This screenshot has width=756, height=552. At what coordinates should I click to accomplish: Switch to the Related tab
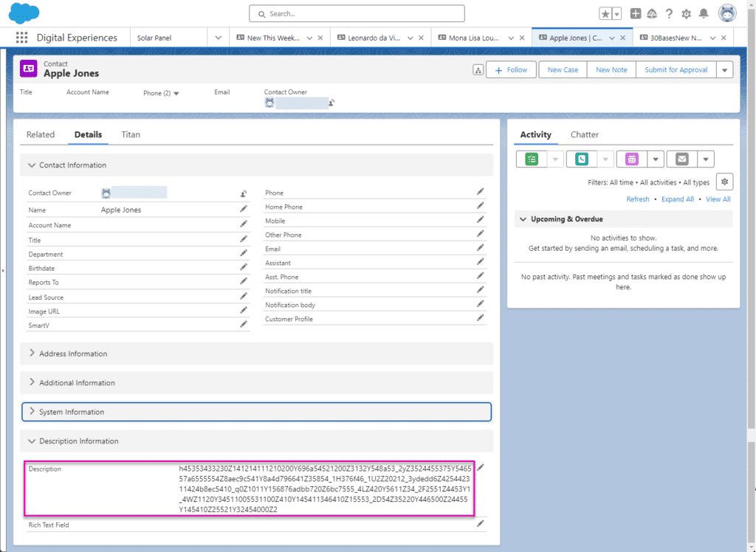(41, 134)
